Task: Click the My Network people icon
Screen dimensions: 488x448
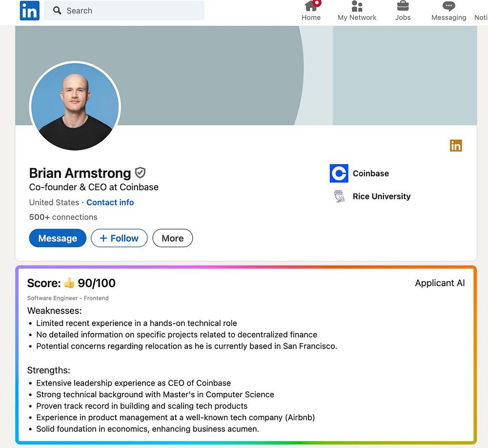Action: 357,6
